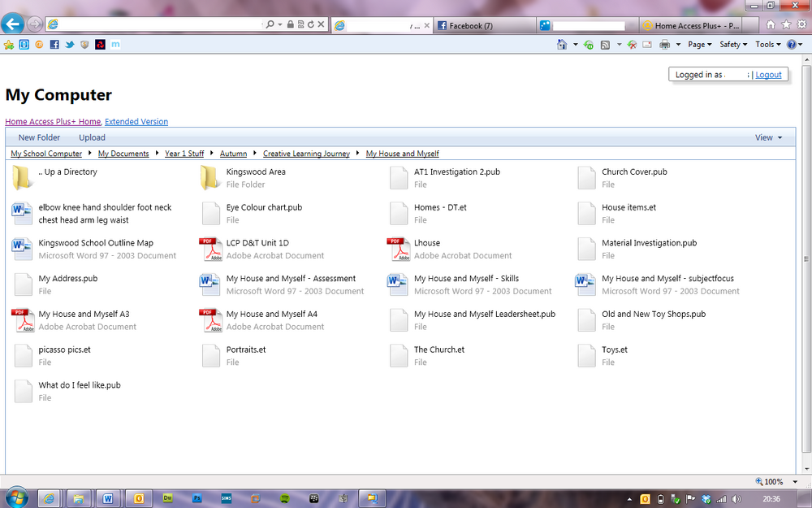Click New Folder in the toolbar
The image size is (812, 508).
tap(39, 137)
